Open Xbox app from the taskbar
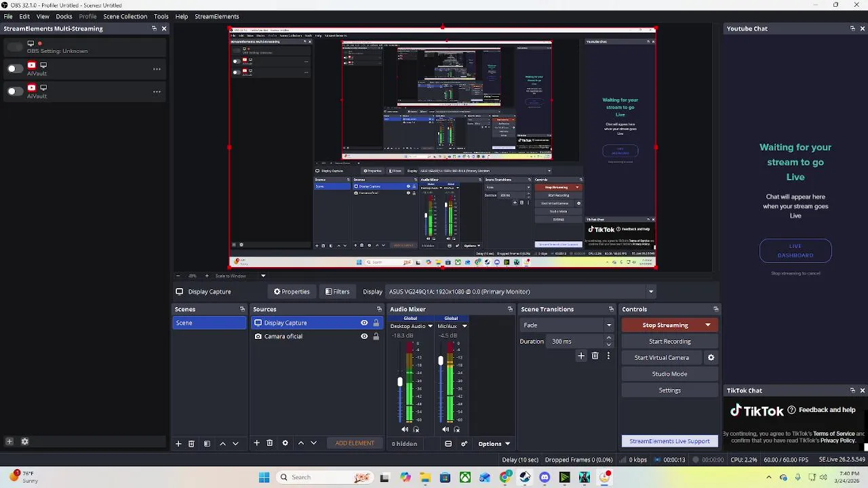This screenshot has height=488, width=868. tap(465, 478)
